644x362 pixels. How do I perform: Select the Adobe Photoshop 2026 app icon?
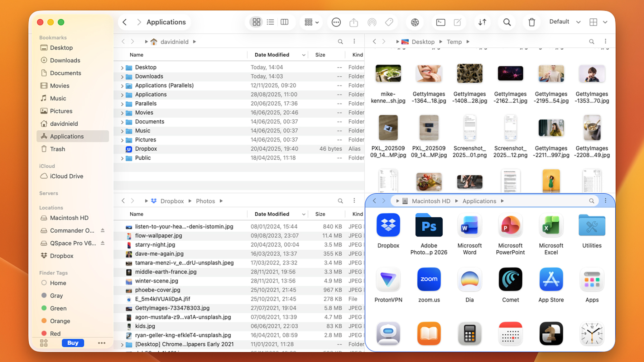(429, 227)
